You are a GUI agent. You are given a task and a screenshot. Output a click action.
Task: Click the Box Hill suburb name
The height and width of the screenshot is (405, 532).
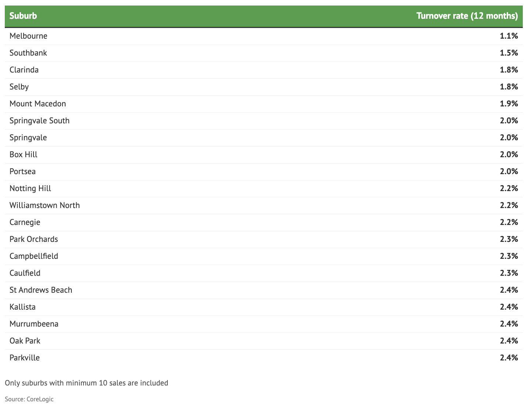[24, 155]
